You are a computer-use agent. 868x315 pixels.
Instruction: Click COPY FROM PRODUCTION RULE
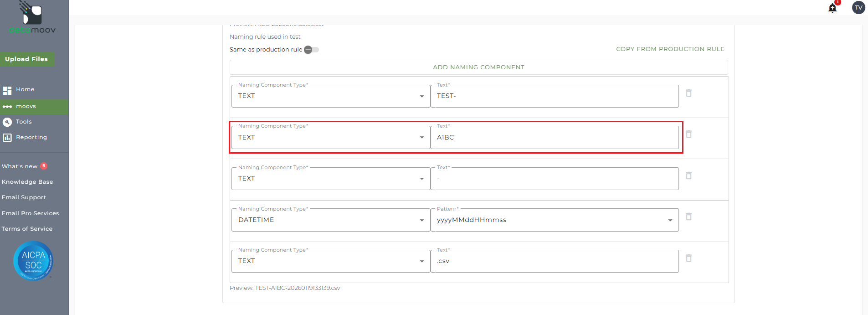(x=670, y=49)
